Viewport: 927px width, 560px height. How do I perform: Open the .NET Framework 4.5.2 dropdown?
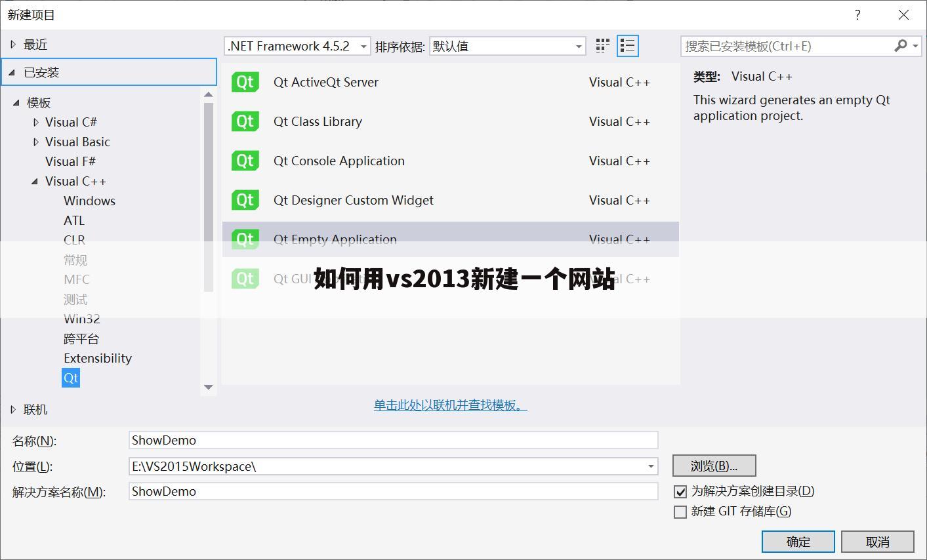(297, 46)
